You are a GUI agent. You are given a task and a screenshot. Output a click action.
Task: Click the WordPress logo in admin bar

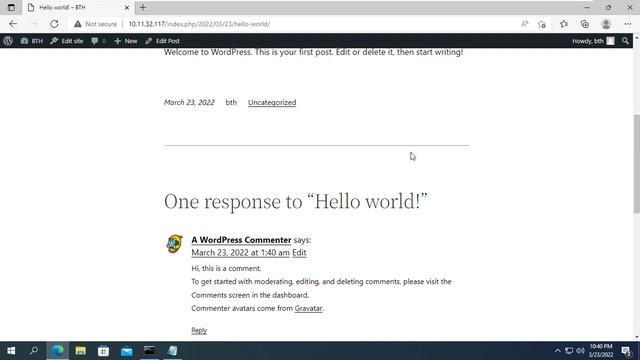point(8,41)
